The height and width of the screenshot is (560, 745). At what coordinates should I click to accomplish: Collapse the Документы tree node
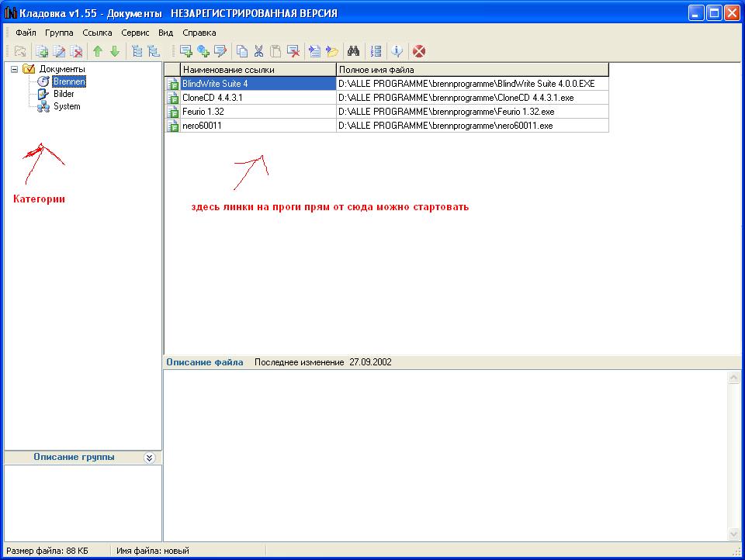[14, 69]
